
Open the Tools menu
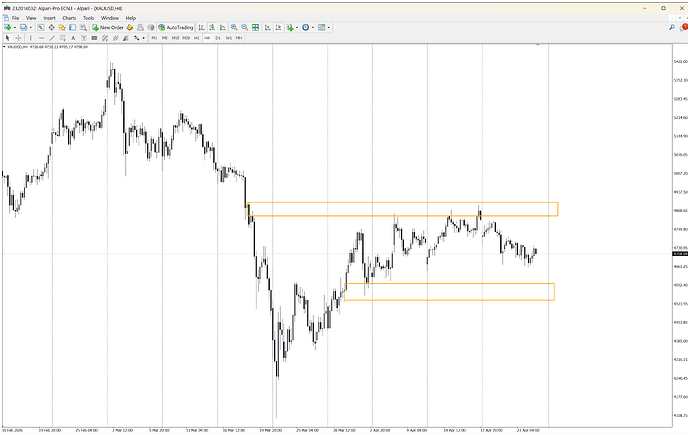point(88,18)
